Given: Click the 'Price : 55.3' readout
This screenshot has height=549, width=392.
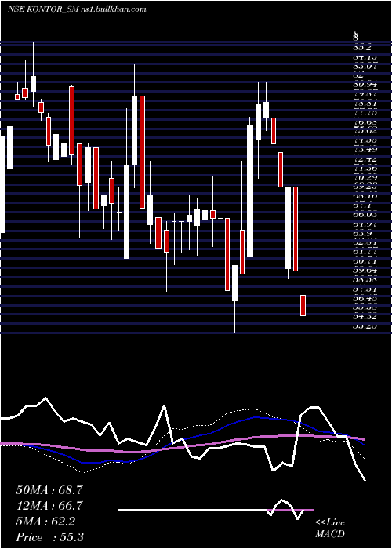Looking at the screenshot, I should point(49,537).
